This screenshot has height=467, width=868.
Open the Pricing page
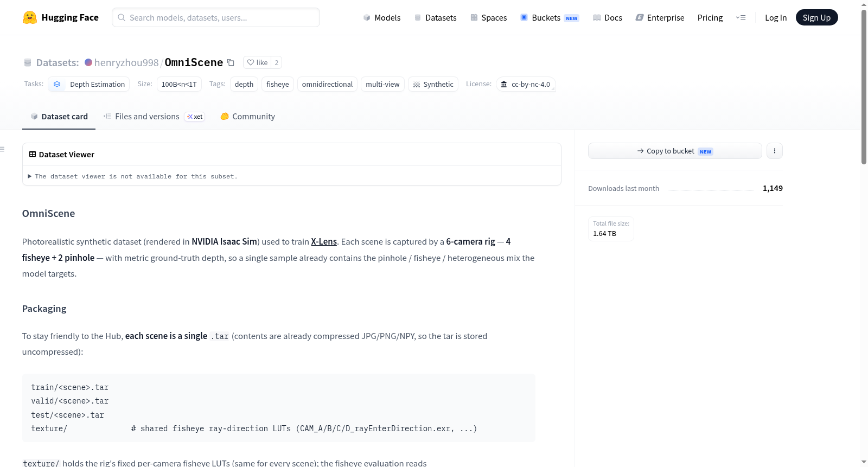pyautogui.click(x=710, y=17)
